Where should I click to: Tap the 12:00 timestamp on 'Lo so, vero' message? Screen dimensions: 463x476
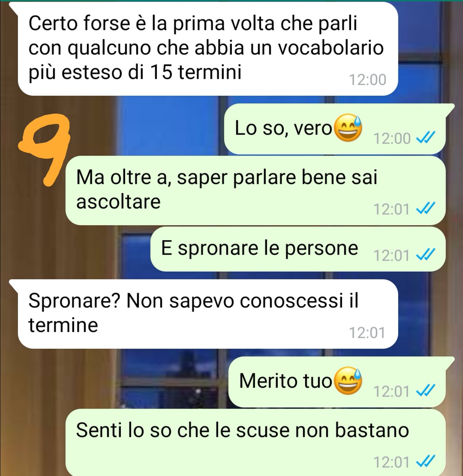pyautogui.click(x=392, y=139)
